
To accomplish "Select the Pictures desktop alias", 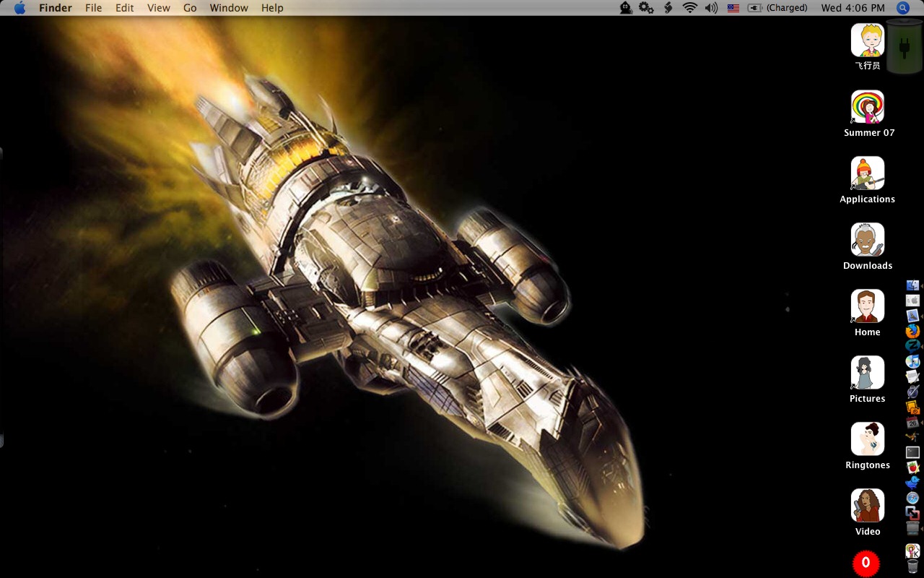I will [868, 379].
